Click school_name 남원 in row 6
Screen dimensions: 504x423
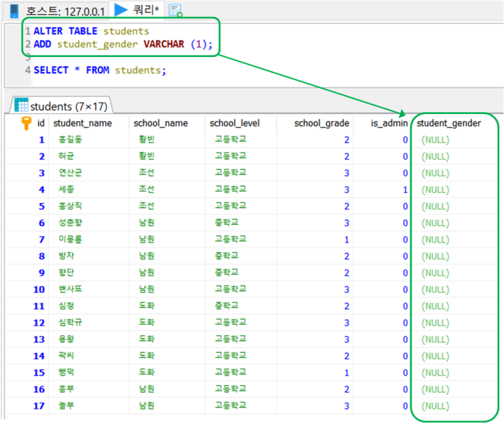pyautogui.click(x=147, y=223)
